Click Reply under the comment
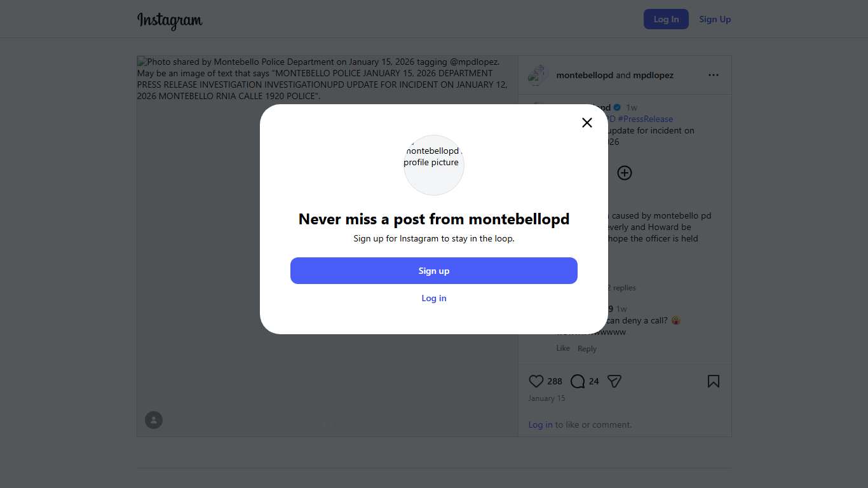Screen dimensions: 868x488 (587, 349)
